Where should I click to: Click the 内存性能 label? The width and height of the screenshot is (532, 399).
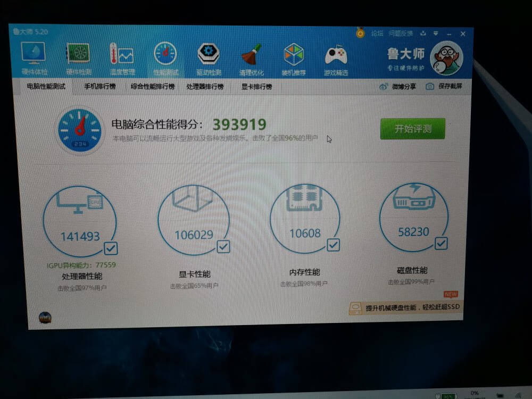coord(304,272)
